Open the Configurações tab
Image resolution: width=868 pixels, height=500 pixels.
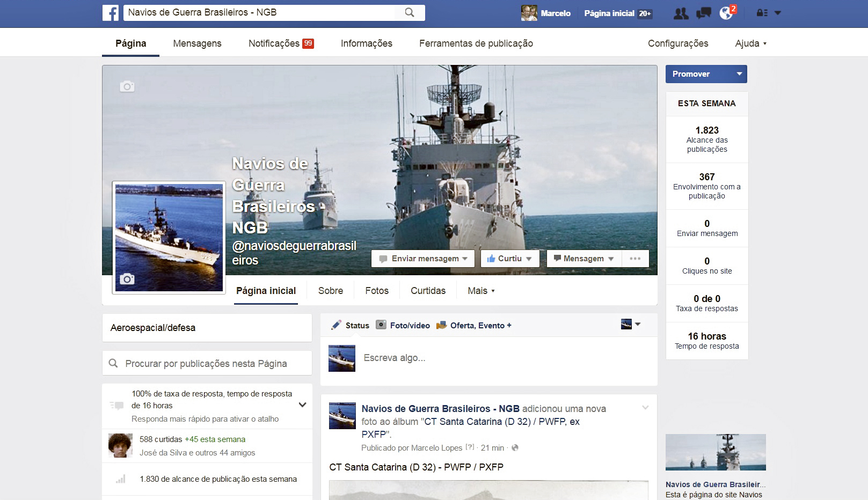click(678, 43)
